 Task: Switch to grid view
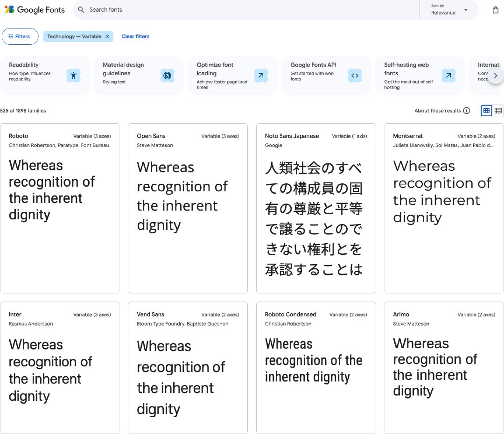(486, 111)
